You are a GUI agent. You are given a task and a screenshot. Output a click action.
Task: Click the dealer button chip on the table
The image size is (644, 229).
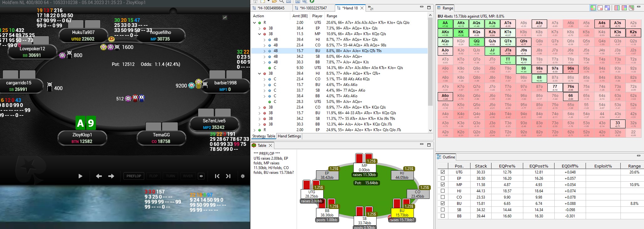(x=111, y=39)
